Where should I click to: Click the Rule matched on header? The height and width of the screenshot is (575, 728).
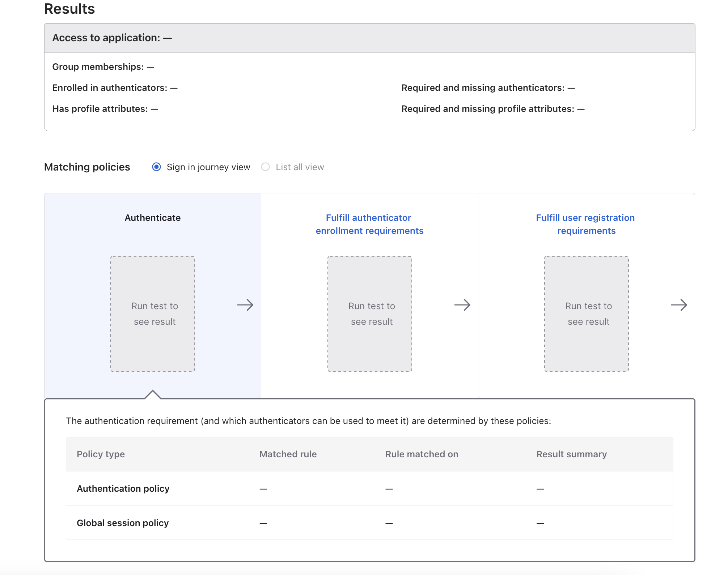click(422, 454)
